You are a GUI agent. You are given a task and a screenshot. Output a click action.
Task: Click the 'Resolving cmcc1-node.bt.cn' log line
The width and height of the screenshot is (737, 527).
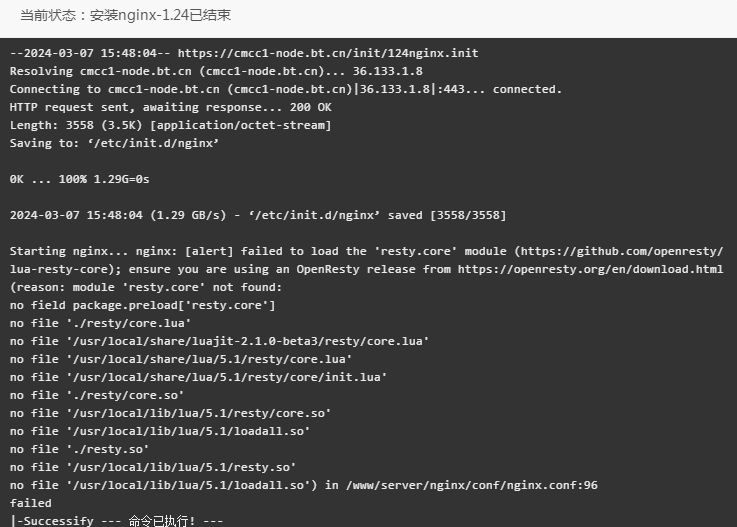[x=216, y=71]
